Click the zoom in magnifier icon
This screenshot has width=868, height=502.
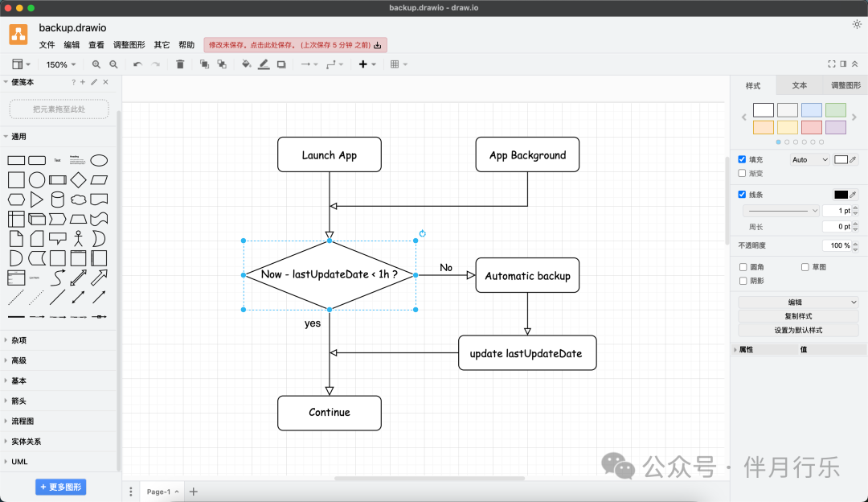96,64
